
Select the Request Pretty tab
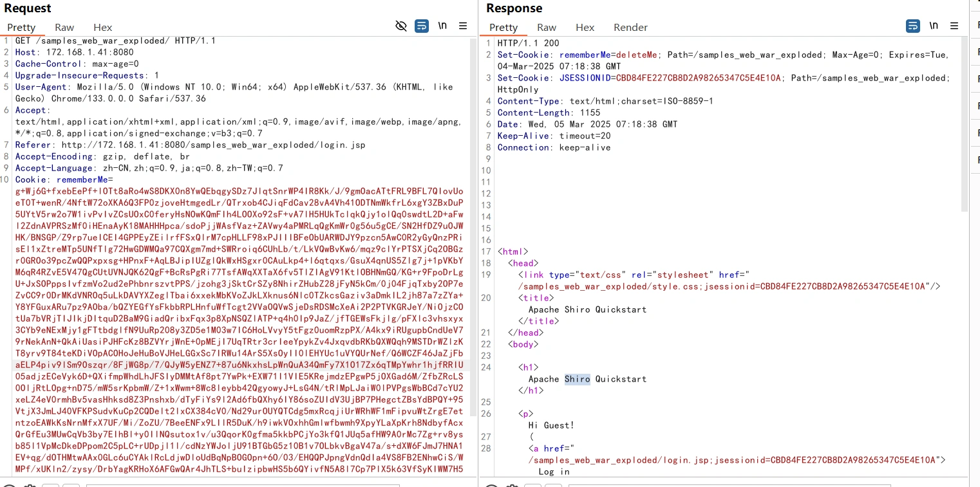click(x=21, y=27)
